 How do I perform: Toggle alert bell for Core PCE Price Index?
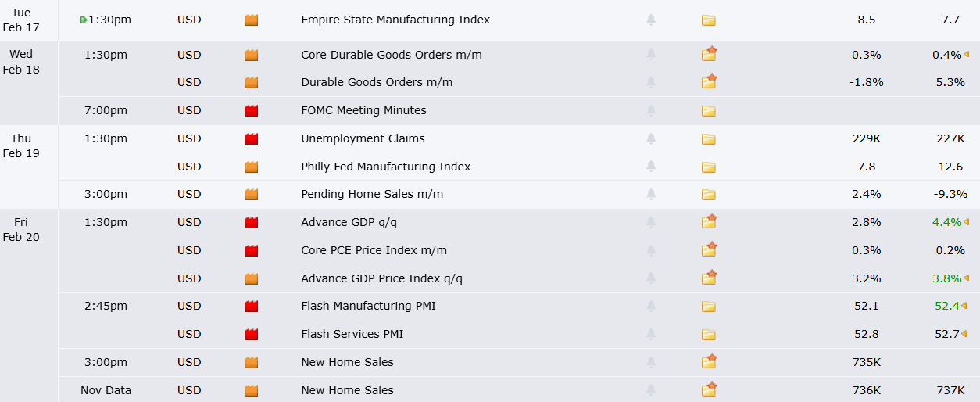click(651, 251)
